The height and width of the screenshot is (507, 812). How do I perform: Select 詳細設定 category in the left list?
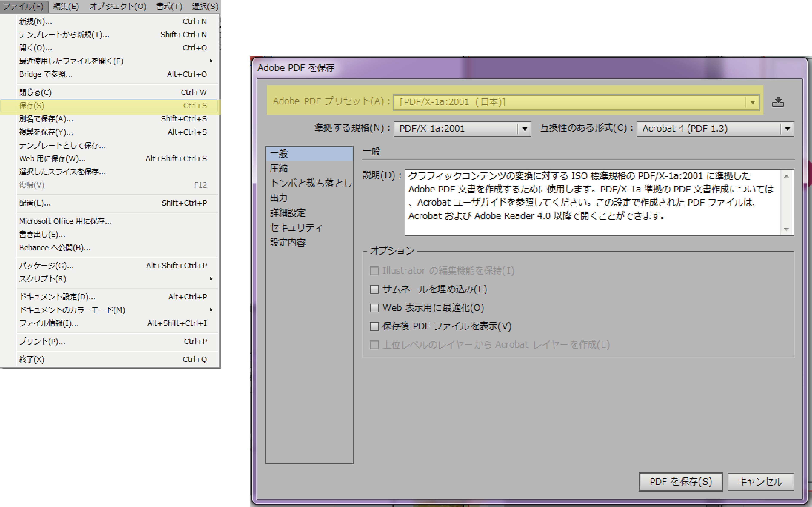tap(309, 213)
